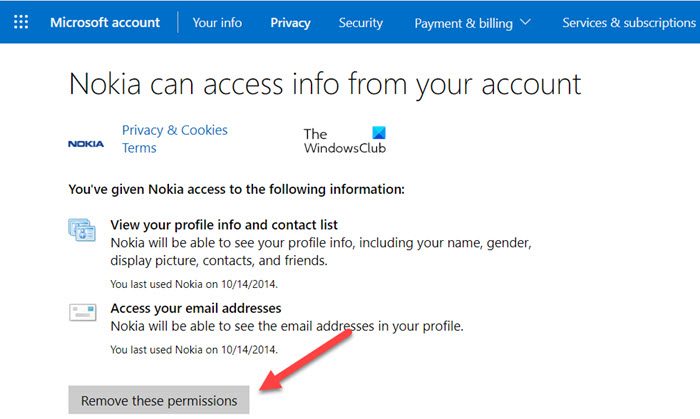Screen dimensions: 700x419
Task: Click The WindowsClub logo
Action: (344, 140)
